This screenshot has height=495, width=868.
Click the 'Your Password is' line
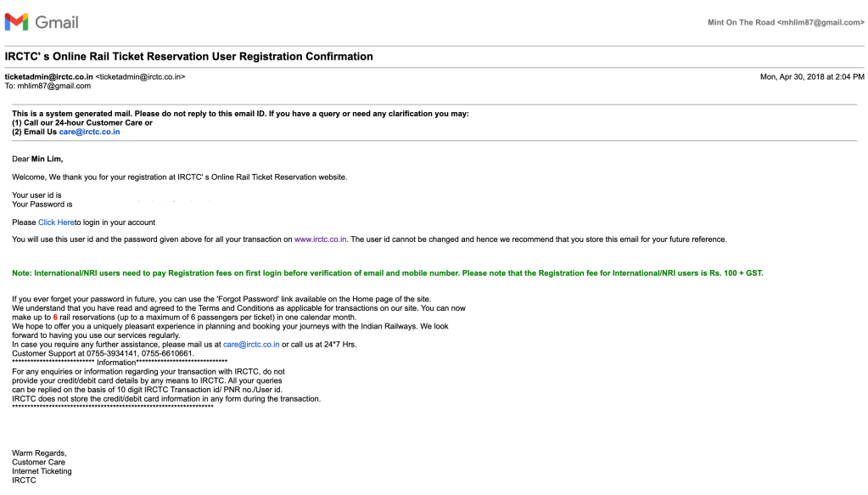(42, 205)
